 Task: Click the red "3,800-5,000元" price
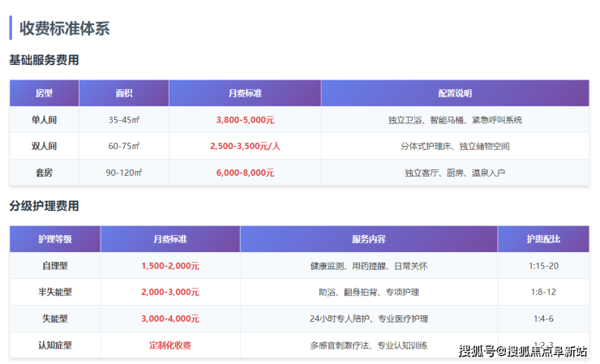pyautogui.click(x=245, y=120)
